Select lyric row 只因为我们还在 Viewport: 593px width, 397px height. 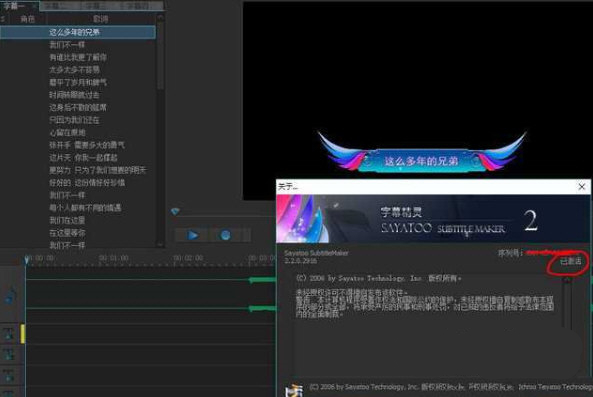point(78,120)
